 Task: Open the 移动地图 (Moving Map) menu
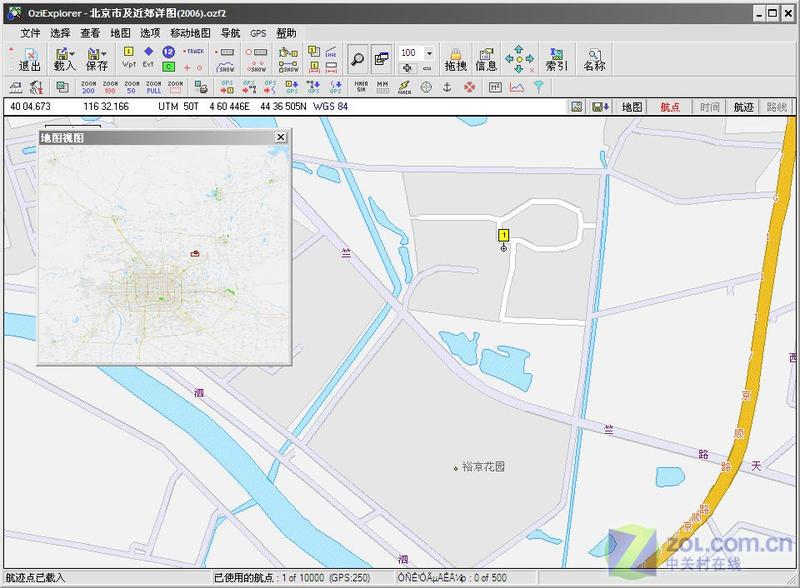tap(190, 33)
